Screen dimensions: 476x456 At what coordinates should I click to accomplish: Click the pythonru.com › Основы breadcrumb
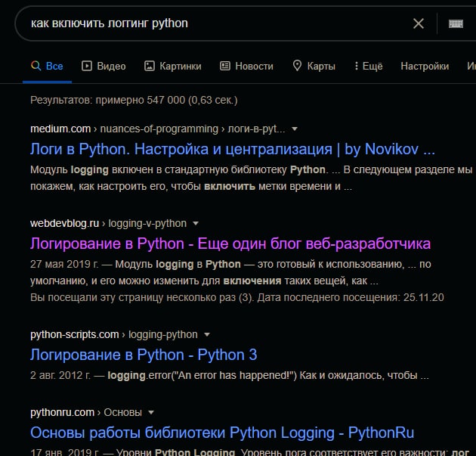point(86,412)
